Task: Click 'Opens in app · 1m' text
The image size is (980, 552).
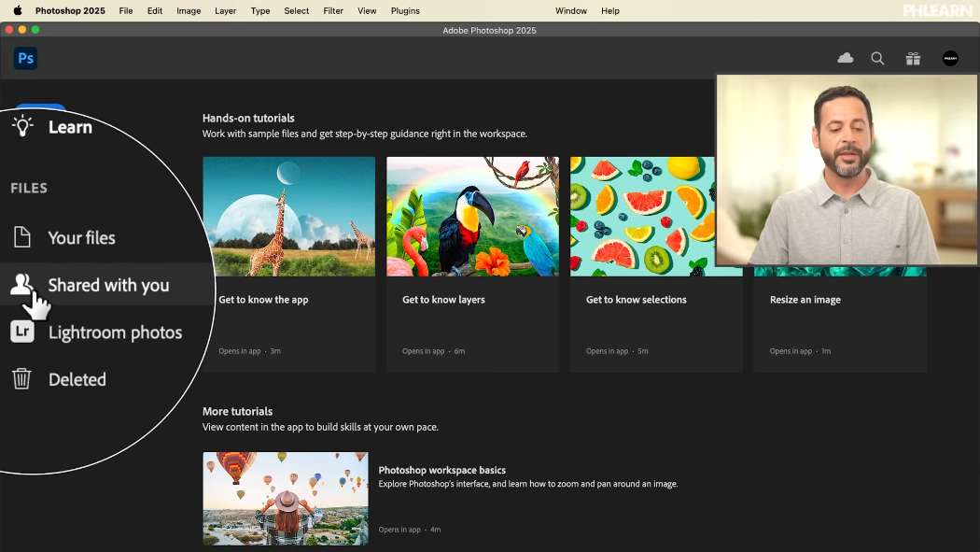Action: [x=800, y=351]
